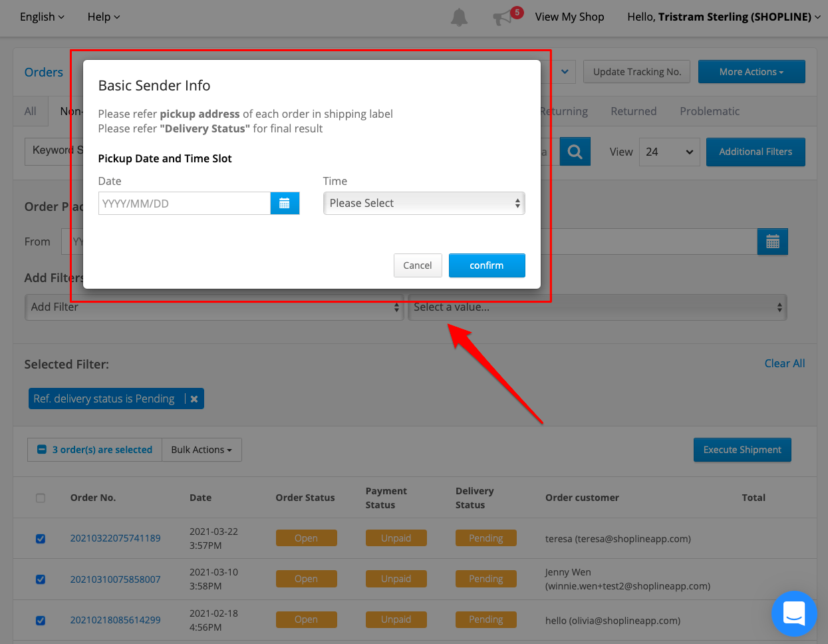Screen dimensions: 828x644
Task: Click Pending badge of order 20210218085614299
Action: (x=486, y=619)
